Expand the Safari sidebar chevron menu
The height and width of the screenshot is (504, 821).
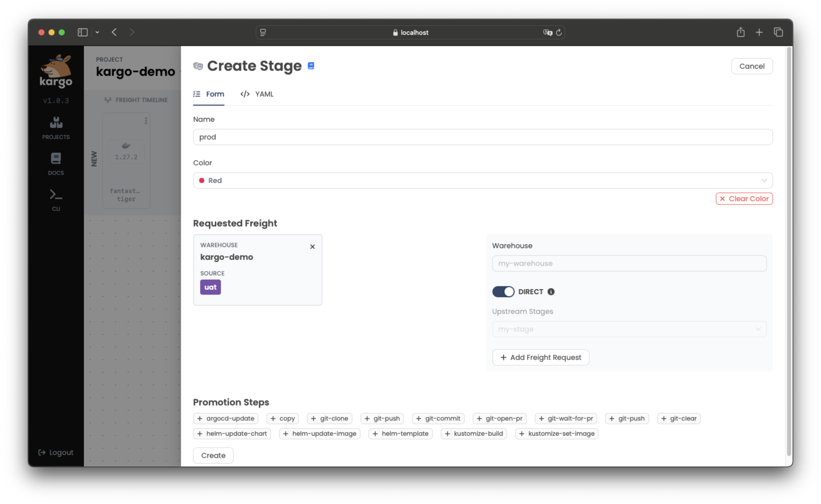(97, 32)
